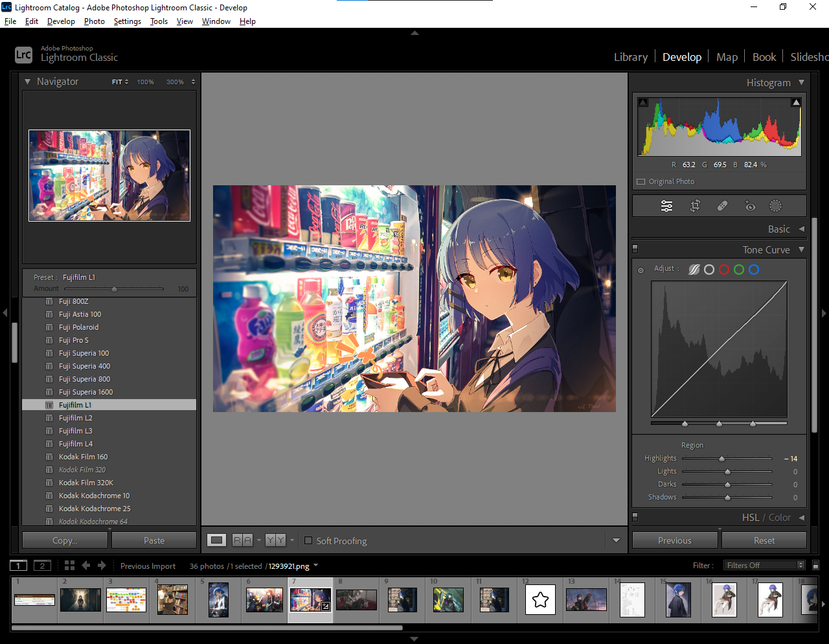Open filename 1293921.png source dropdown
The width and height of the screenshot is (829, 644).
pos(315,566)
